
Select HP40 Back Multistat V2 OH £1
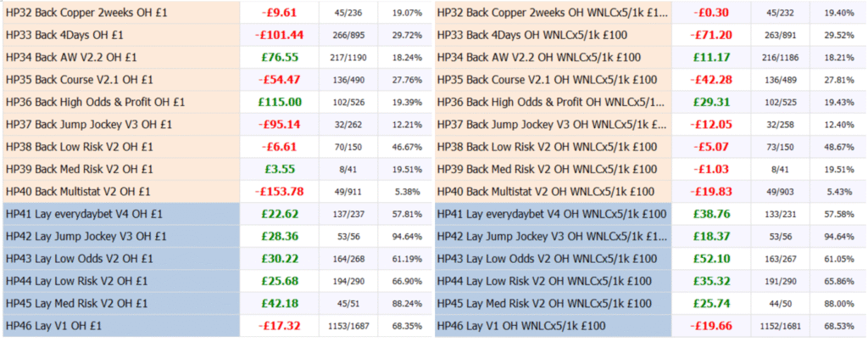(82, 191)
